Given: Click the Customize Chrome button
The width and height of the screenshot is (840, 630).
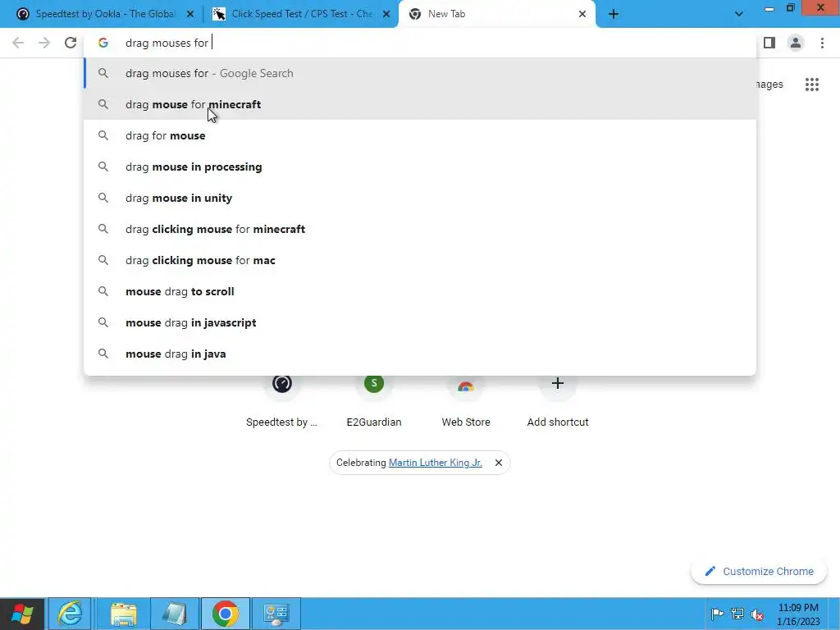Looking at the screenshot, I should 759,571.
